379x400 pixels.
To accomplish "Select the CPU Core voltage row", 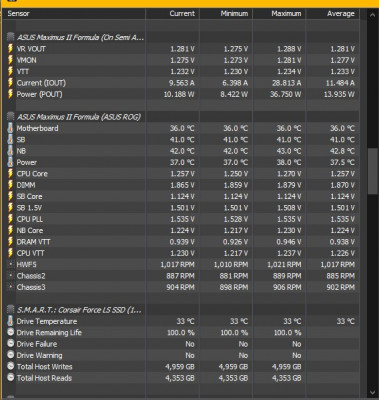I will pyautogui.click(x=181, y=174).
